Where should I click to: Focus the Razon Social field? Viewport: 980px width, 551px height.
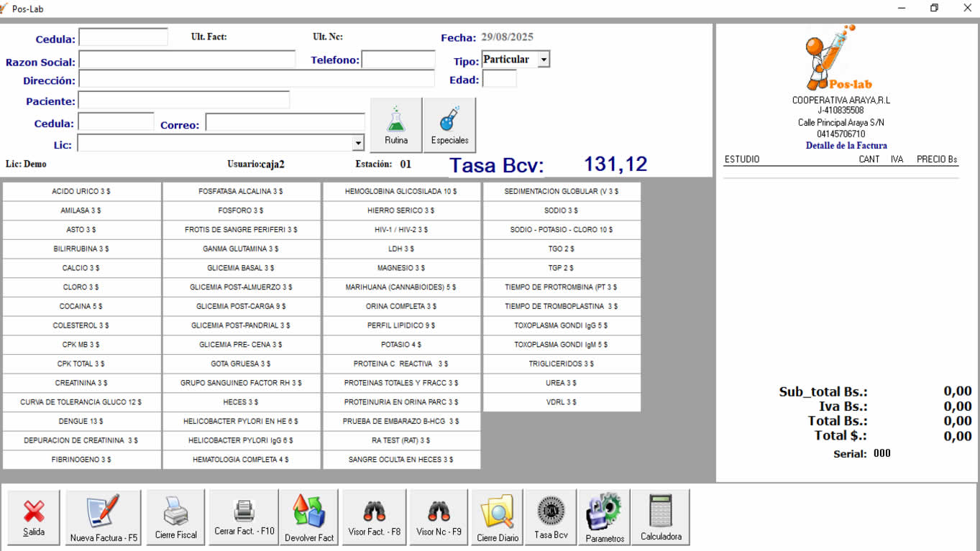click(x=187, y=60)
